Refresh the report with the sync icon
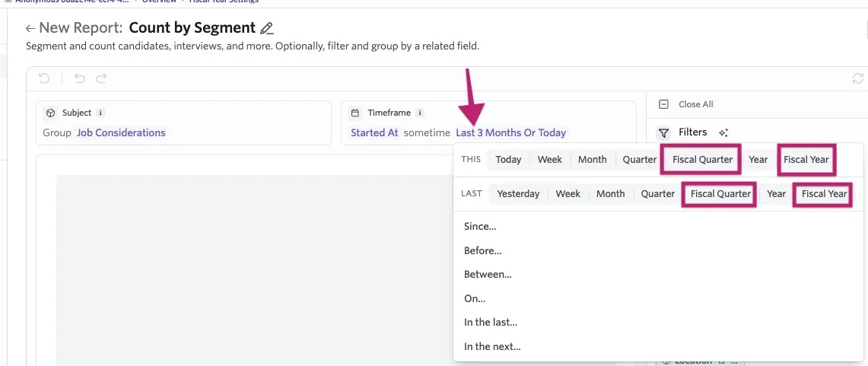 [857, 78]
